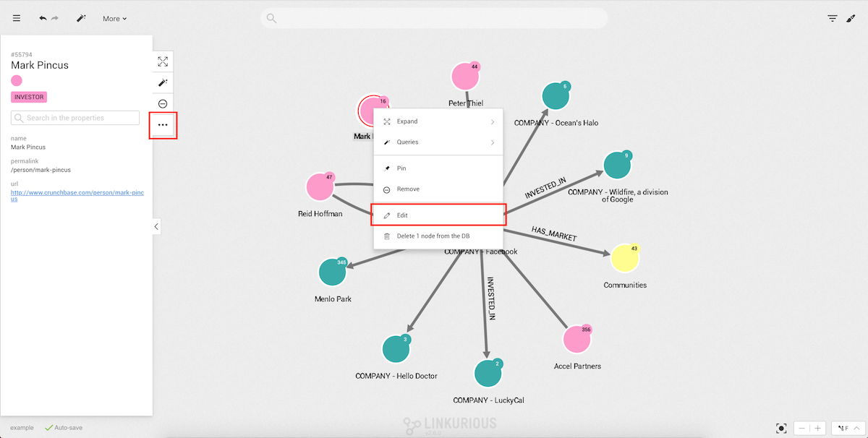Viewport: 868px width, 438px height.
Task: Select Edit in the context menu
Action: click(438, 215)
